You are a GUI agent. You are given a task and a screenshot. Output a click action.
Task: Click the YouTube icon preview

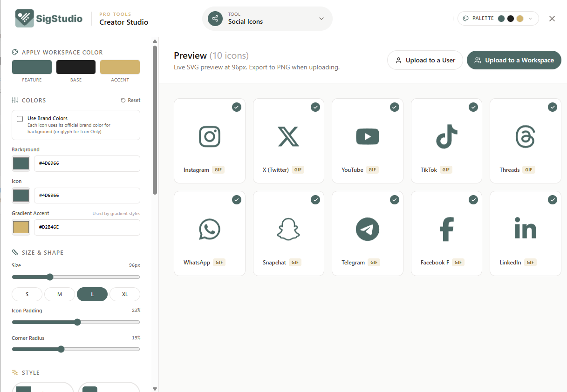pos(368,136)
